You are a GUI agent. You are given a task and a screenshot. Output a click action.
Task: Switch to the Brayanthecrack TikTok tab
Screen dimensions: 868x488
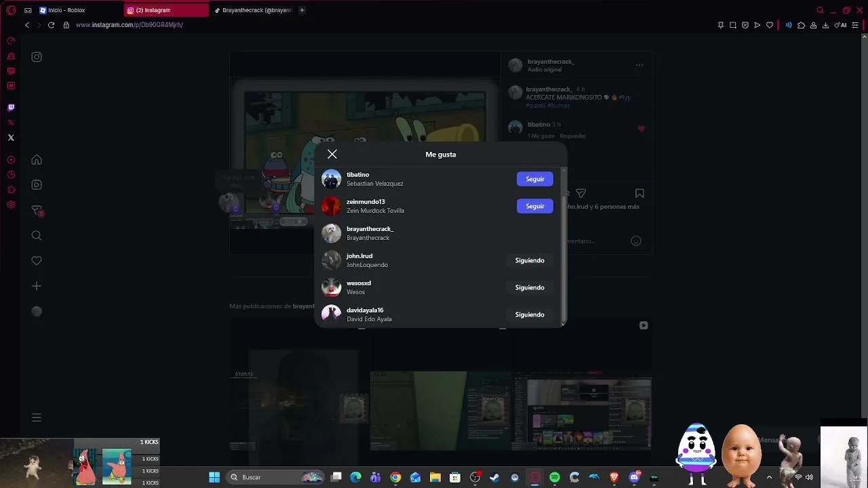253,10
